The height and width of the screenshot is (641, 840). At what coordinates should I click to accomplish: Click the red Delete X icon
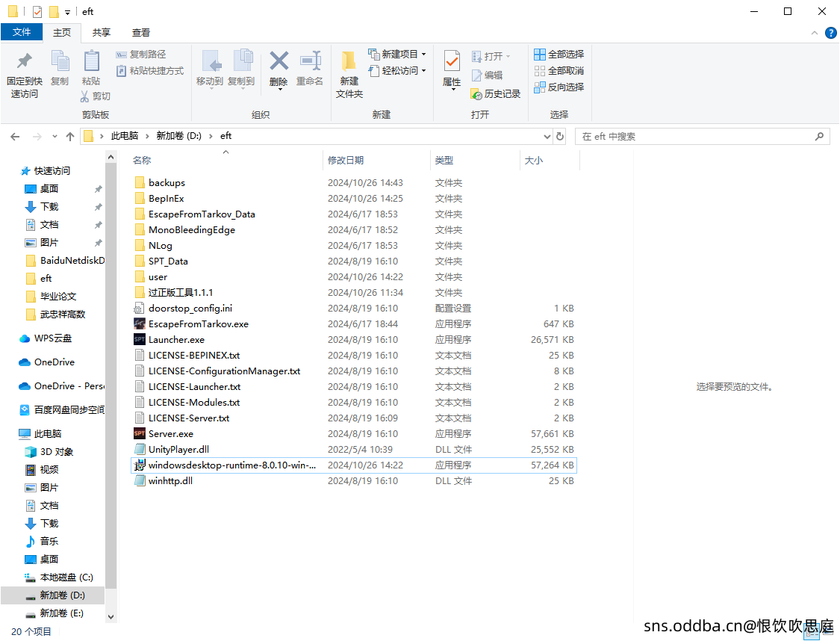279,61
